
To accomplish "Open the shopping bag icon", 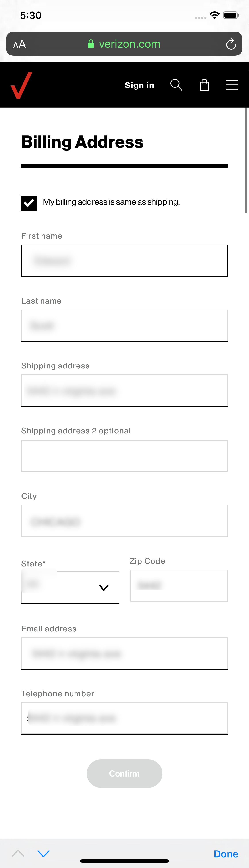I will coord(204,85).
